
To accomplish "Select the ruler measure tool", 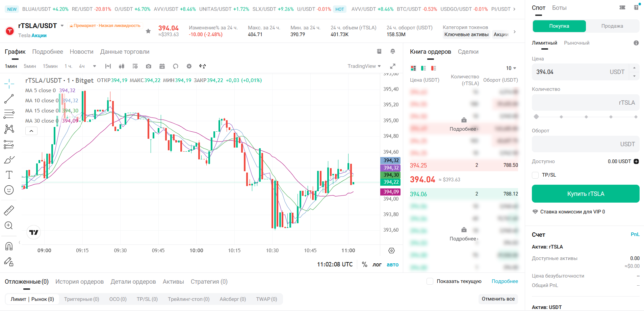I will click(9, 210).
